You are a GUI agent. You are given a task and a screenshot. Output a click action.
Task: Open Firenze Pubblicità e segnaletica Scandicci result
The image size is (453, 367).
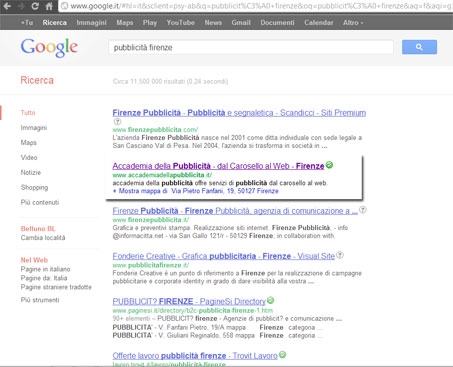point(239,113)
